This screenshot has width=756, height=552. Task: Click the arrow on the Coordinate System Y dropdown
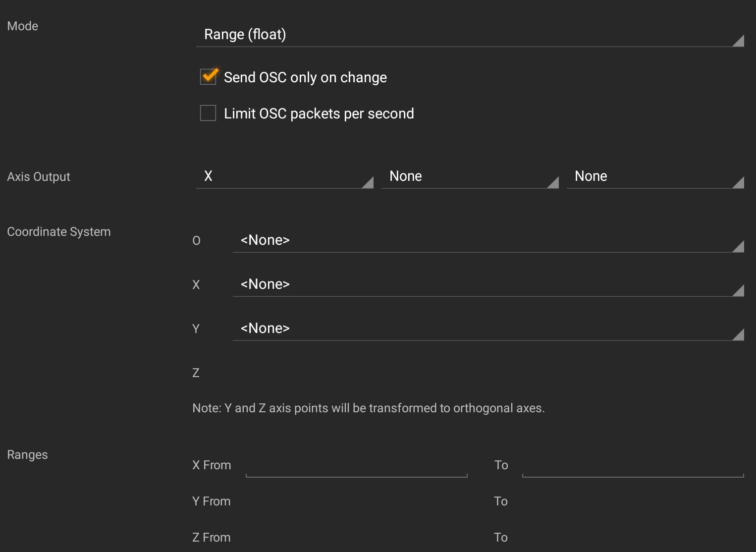[738, 335]
